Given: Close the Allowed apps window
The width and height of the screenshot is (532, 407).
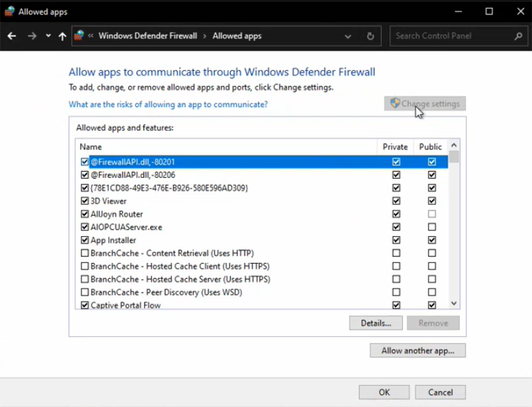Looking at the screenshot, I should tap(521, 11).
